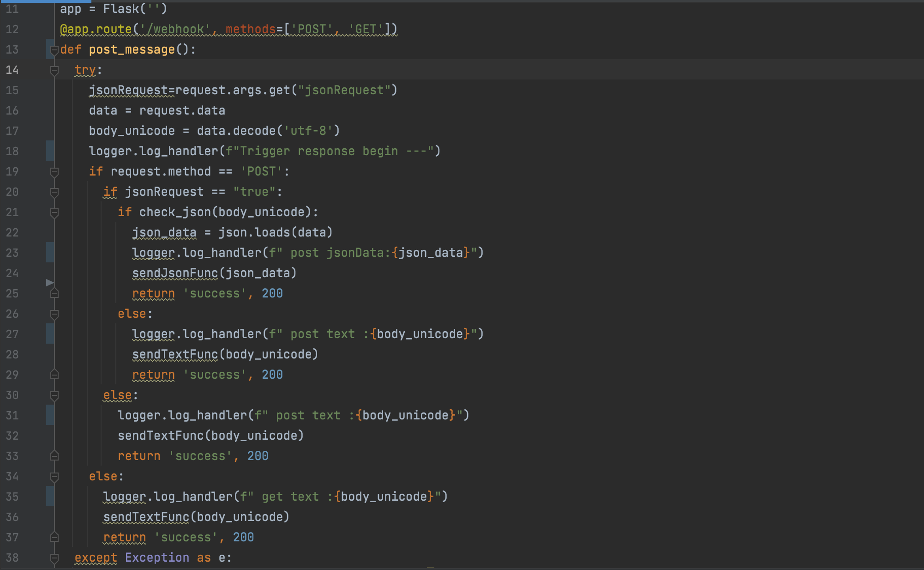Place cursor on 'Flask' in line 11
Screen dimensions: 924x570
click(121, 9)
